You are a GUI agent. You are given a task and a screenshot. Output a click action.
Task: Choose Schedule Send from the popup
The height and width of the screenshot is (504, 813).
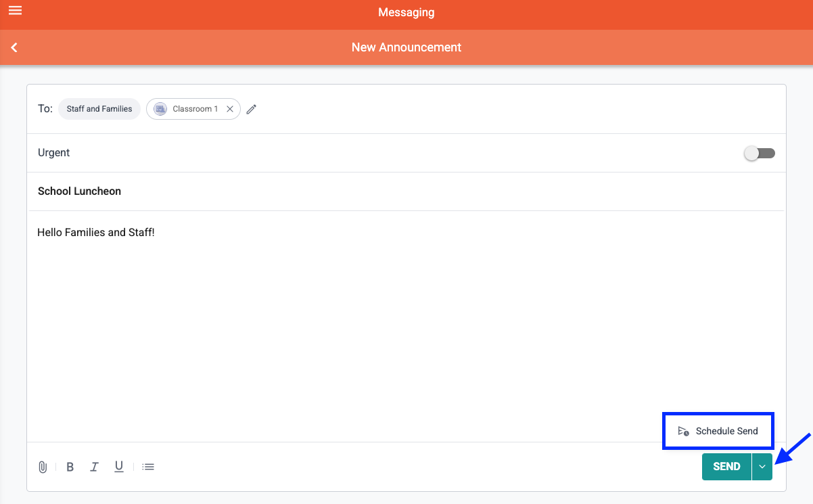coord(726,431)
